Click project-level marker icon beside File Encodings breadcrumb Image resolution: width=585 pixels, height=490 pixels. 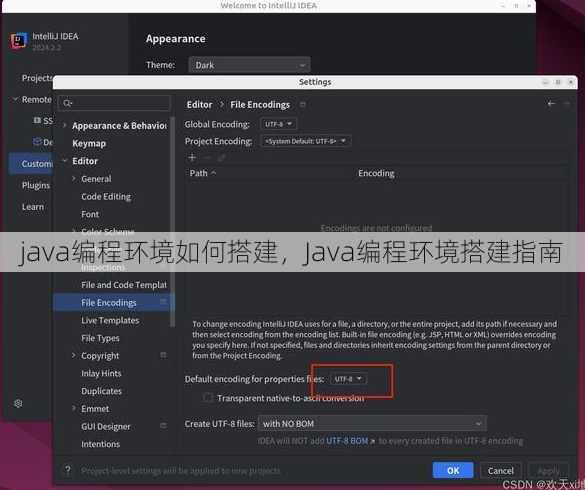click(x=303, y=105)
